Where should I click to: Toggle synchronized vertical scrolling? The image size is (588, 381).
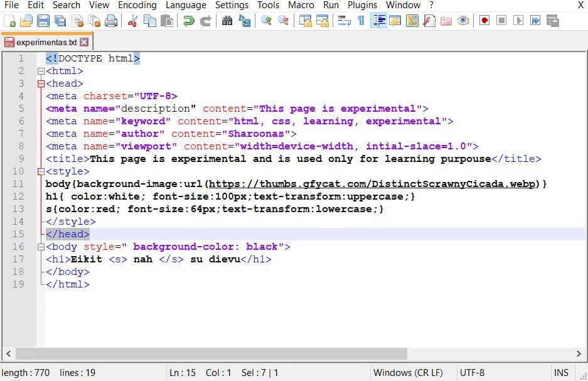tap(304, 20)
